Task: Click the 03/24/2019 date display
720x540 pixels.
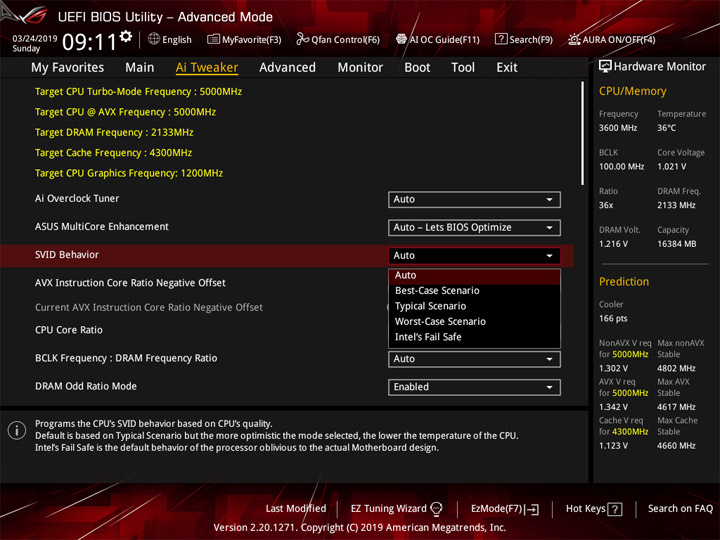Action: (x=34, y=39)
